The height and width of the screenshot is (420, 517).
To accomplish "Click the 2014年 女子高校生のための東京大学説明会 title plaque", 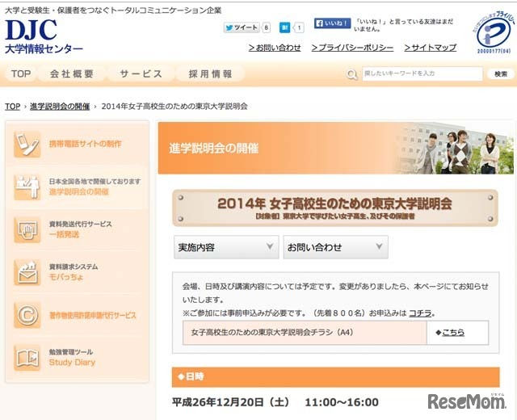I will coord(335,208).
